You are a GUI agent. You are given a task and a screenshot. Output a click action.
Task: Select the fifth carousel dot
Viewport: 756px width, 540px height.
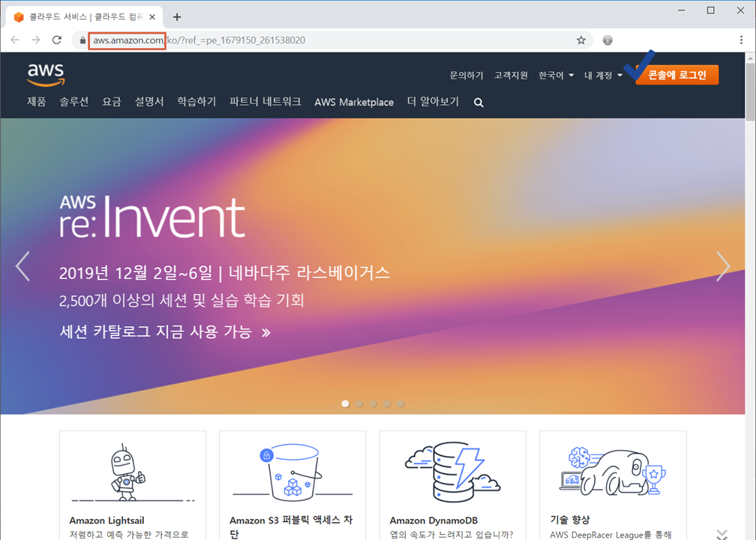pyautogui.click(x=400, y=403)
